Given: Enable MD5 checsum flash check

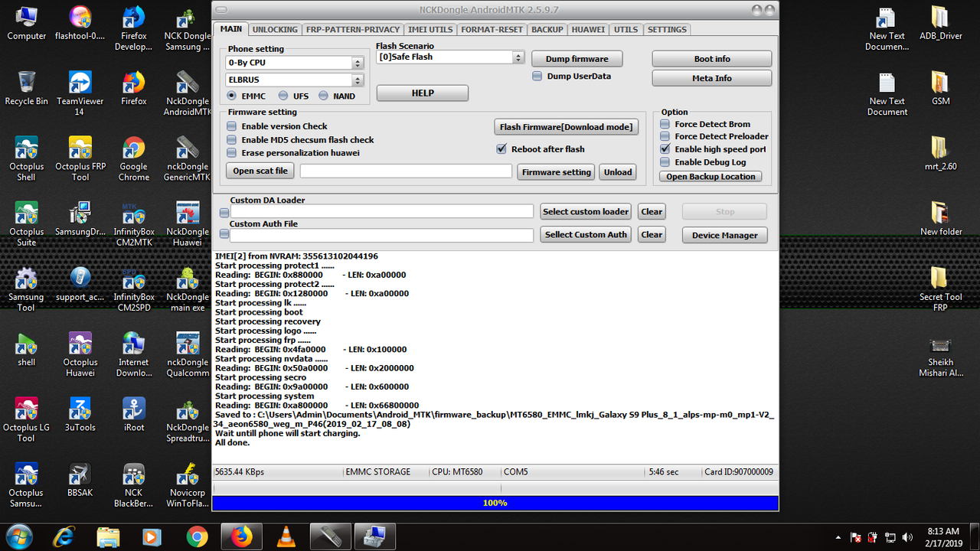Looking at the screenshot, I should click(232, 140).
